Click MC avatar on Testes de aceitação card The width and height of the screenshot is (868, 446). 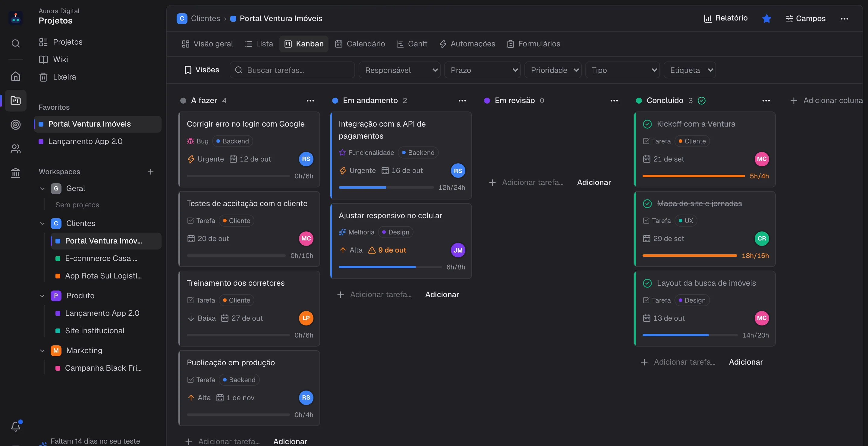click(x=306, y=238)
